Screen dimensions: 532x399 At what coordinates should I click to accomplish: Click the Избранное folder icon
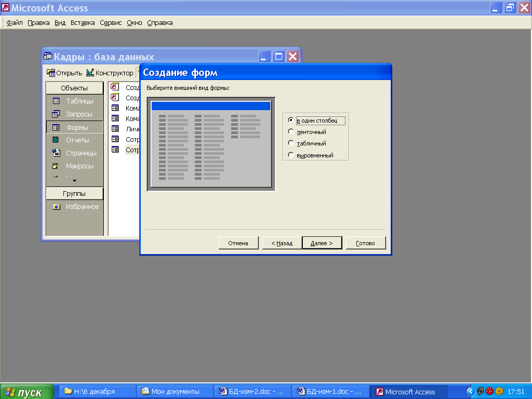pos(56,207)
